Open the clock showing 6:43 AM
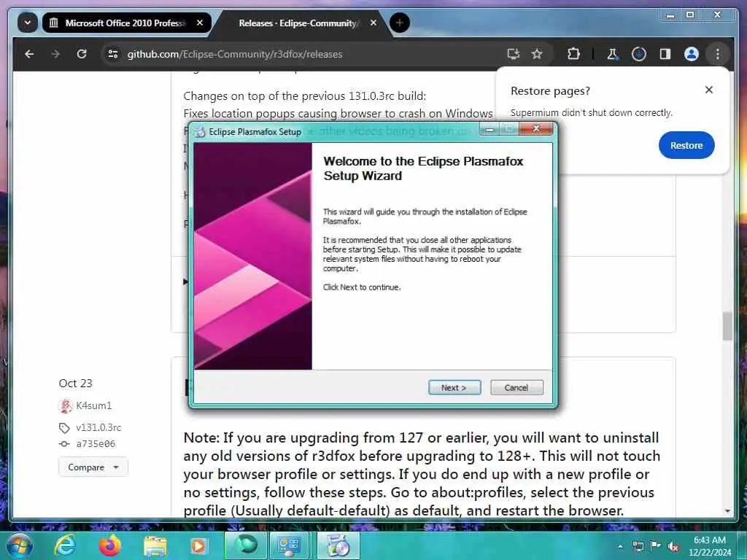747x560 pixels. (x=709, y=546)
